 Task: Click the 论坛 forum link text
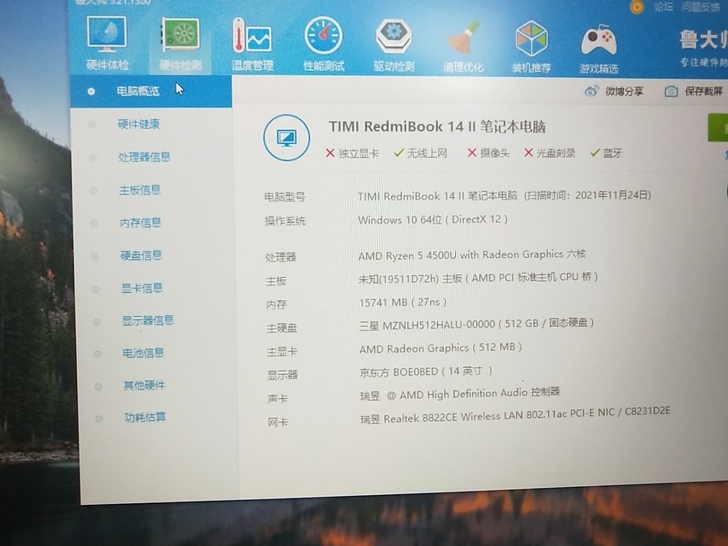click(x=663, y=7)
